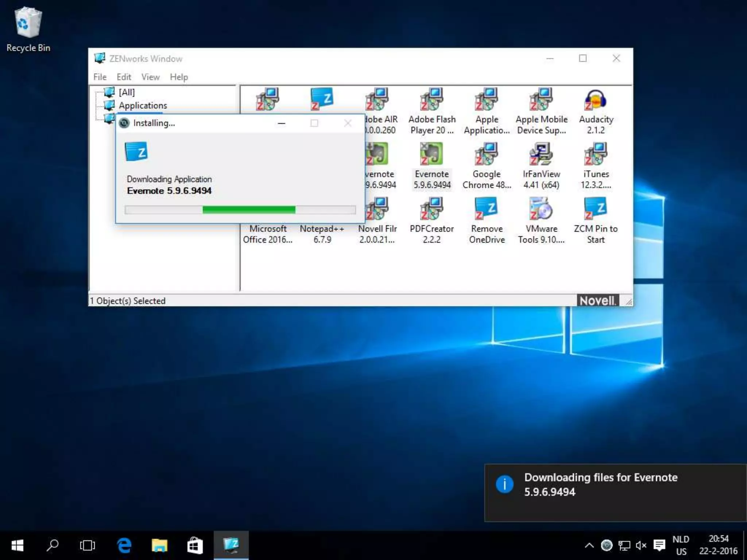Click the ZENworks agent tray icon
Screen dimensions: 747x560
pyautogui.click(x=606, y=546)
